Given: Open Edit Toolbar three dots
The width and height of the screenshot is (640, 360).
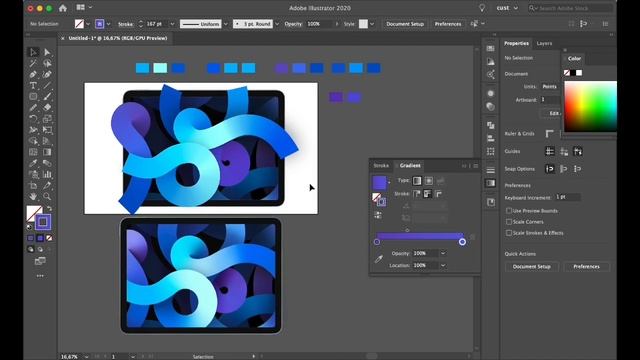Looking at the screenshot, I should (x=40, y=276).
